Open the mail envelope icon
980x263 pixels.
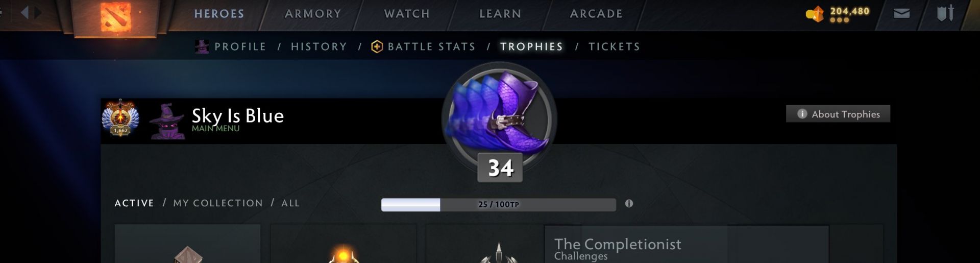[901, 13]
